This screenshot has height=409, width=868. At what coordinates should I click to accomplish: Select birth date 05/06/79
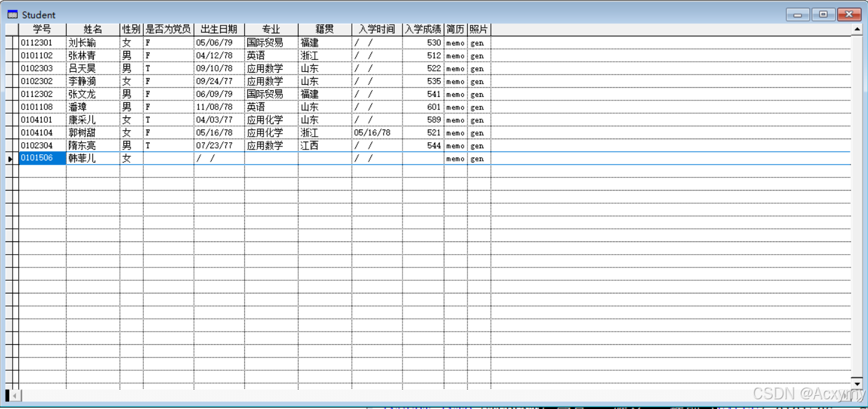pos(219,42)
